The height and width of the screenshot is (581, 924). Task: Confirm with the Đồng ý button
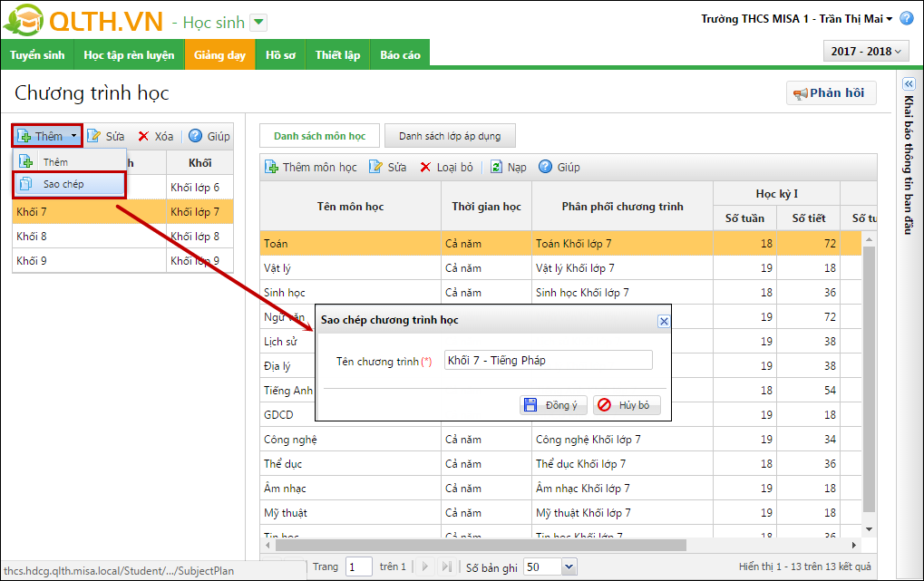[554, 405]
